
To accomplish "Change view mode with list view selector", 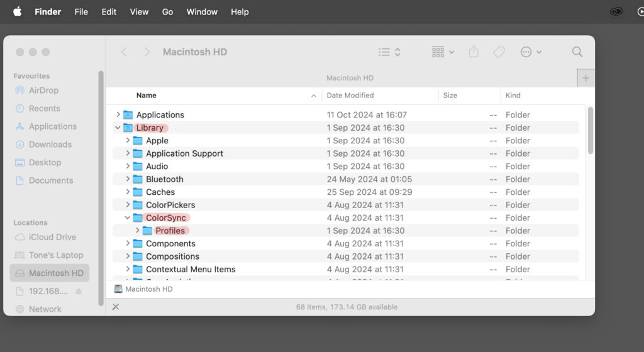I will tap(389, 52).
